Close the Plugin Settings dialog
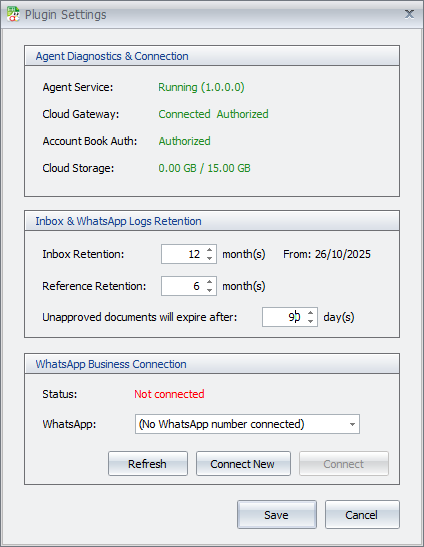This screenshot has height=547, width=424. point(409,14)
